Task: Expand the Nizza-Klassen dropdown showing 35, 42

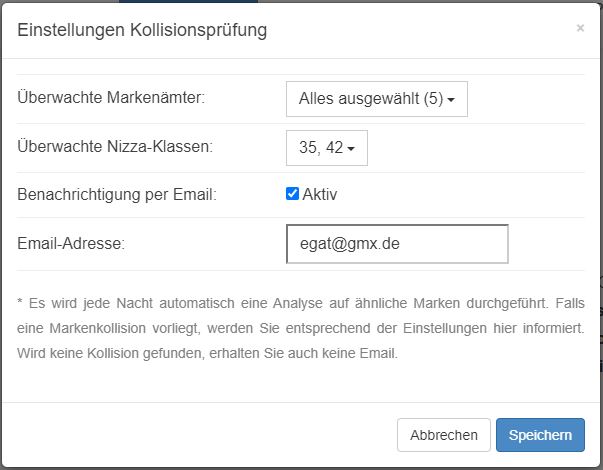Action: (x=327, y=148)
